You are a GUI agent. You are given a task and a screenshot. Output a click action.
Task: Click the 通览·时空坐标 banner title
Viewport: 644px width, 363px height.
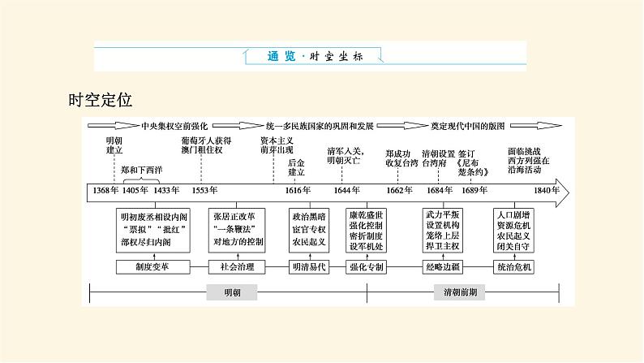pos(315,56)
